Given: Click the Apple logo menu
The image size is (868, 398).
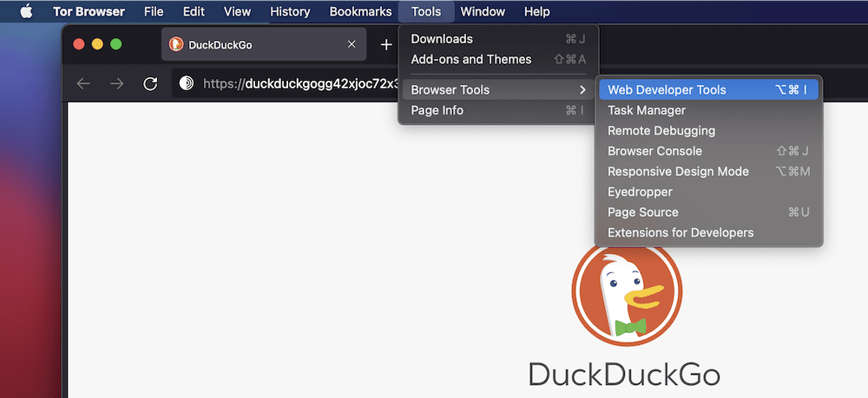Looking at the screenshot, I should [x=25, y=12].
